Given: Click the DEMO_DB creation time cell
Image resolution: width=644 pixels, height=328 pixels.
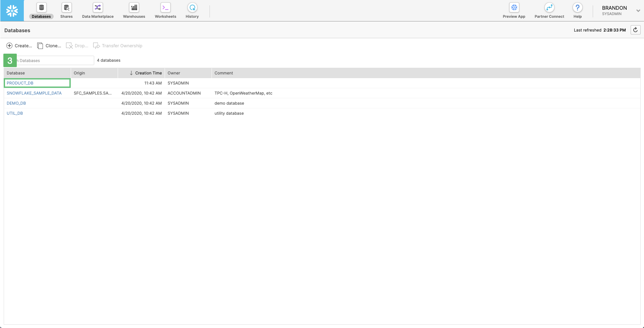Looking at the screenshot, I should (141, 103).
